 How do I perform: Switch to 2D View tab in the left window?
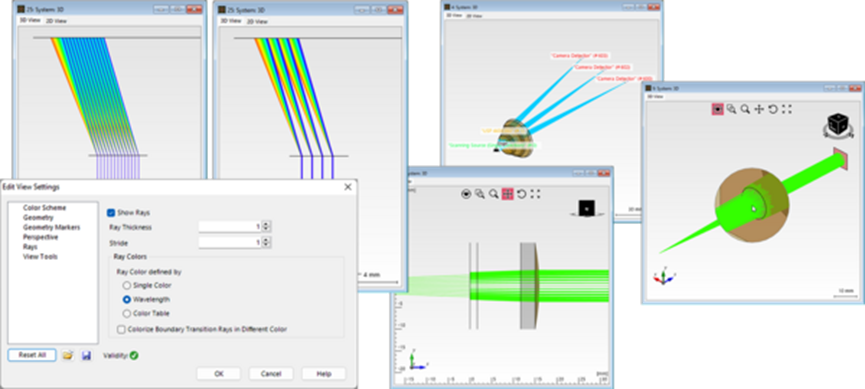(x=55, y=21)
